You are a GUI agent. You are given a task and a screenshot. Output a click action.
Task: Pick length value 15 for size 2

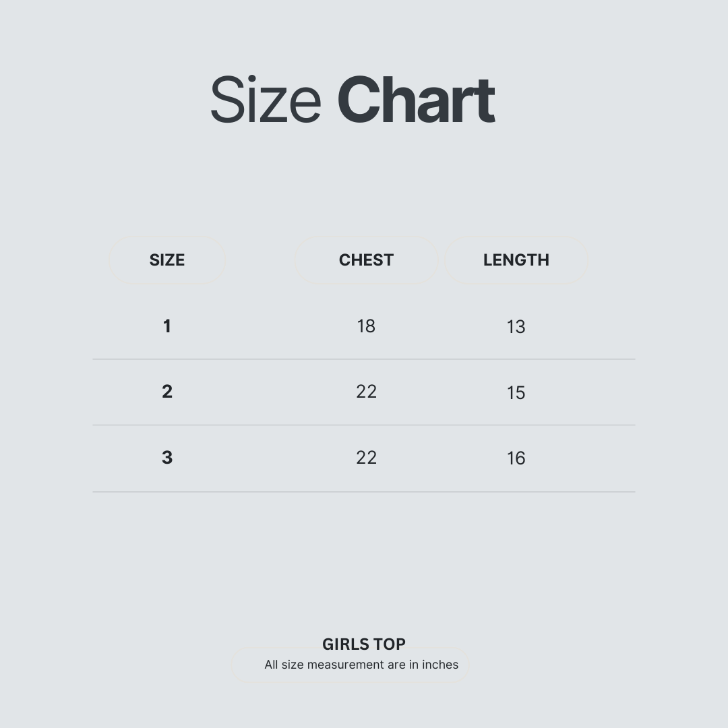(516, 393)
